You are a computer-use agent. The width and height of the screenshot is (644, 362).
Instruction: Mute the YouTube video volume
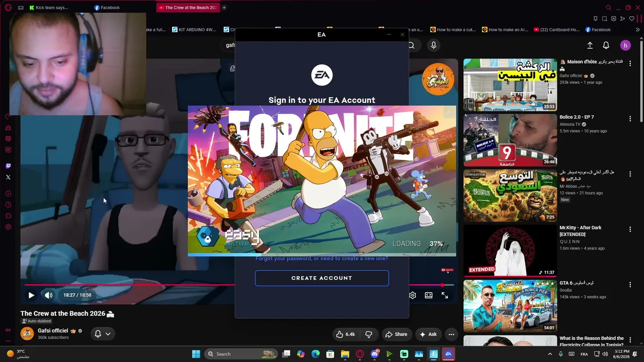(x=48, y=295)
